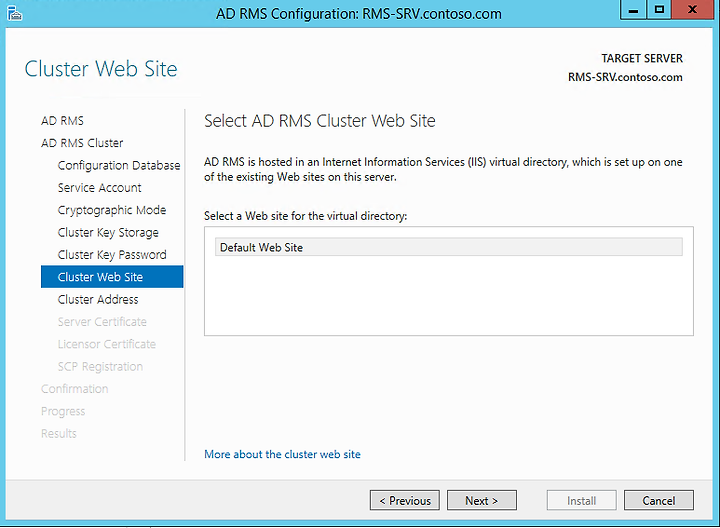The height and width of the screenshot is (528, 720).
Task: Continue with the Next button
Action: [x=482, y=500]
